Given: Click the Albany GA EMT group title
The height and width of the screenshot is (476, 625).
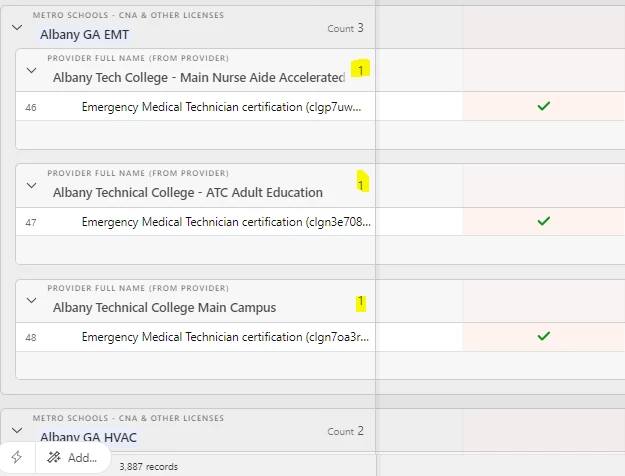Looking at the screenshot, I should [x=84, y=34].
